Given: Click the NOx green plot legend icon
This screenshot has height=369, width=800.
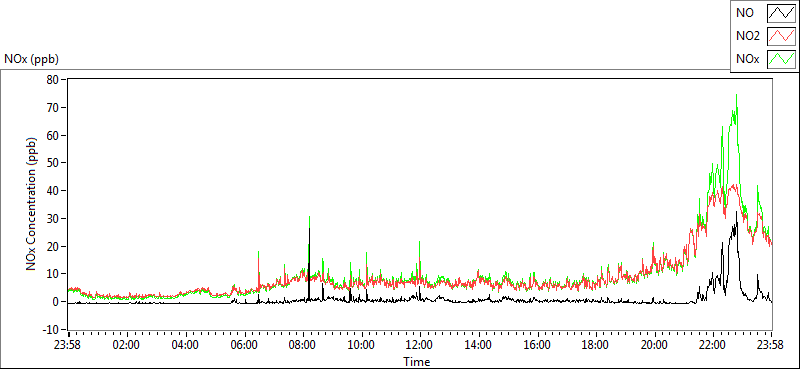Looking at the screenshot, I should (782, 58).
